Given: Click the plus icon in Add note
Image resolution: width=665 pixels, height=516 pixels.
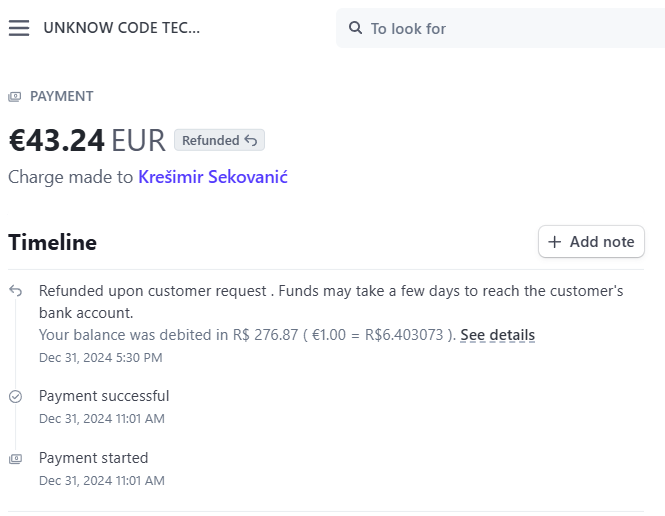Looking at the screenshot, I should pyautogui.click(x=554, y=242).
